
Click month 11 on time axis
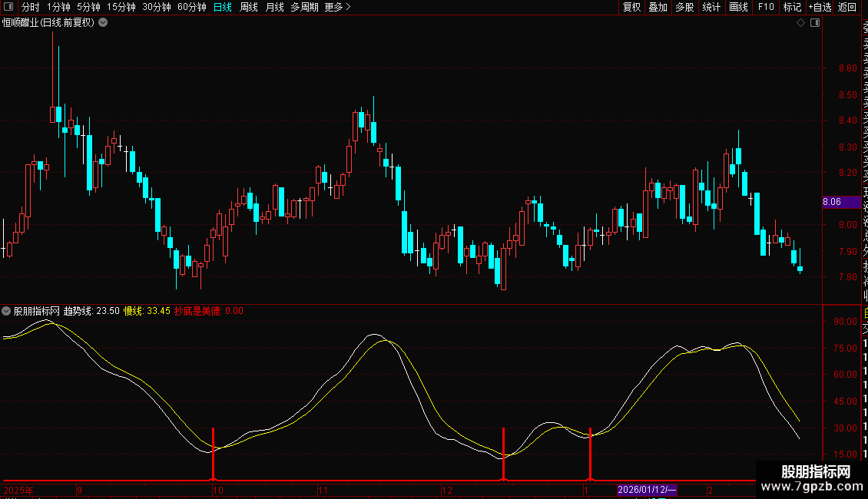point(323,490)
